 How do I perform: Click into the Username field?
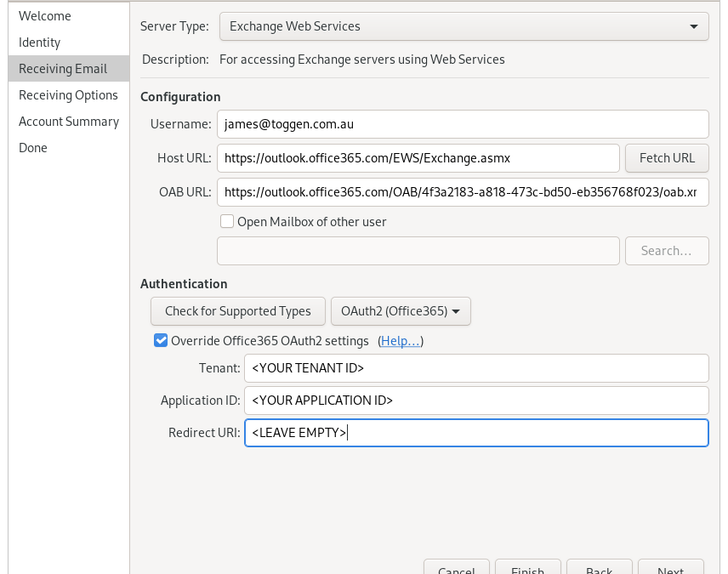point(463,124)
